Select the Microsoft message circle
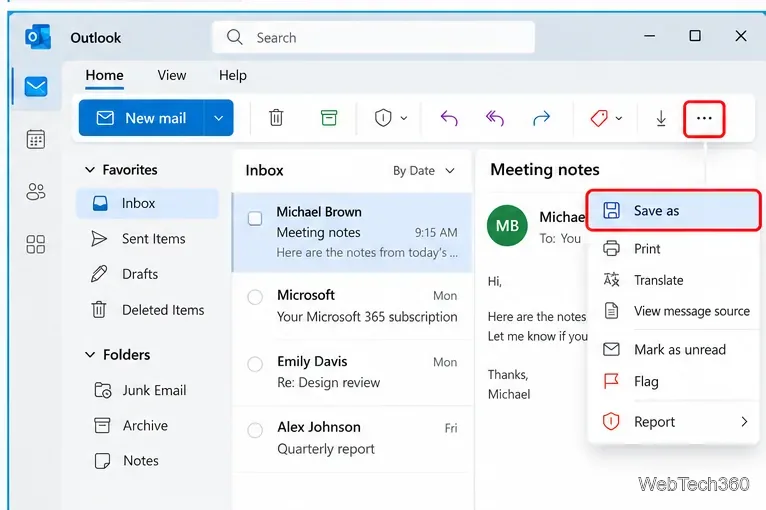This screenshot has width=766, height=510. (x=255, y=297)
